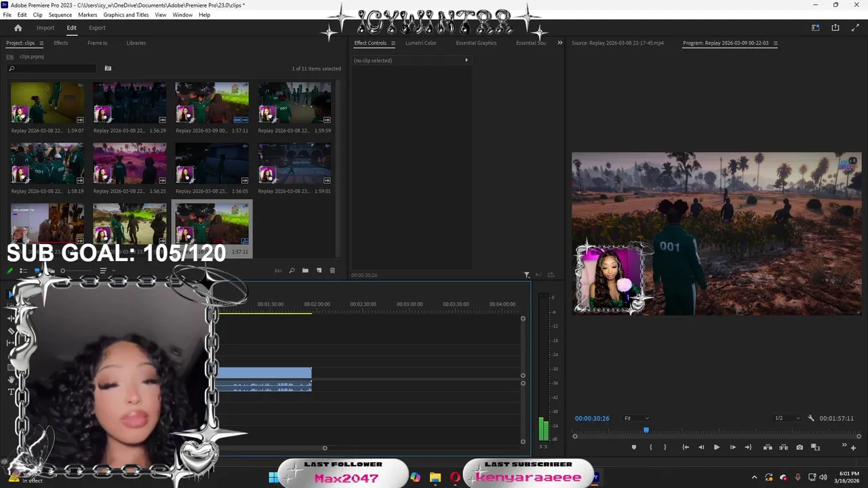The height and width of the screenshot is (488, 868).
Task: Open Graphics and Titles menu
Action: (126, 15)
